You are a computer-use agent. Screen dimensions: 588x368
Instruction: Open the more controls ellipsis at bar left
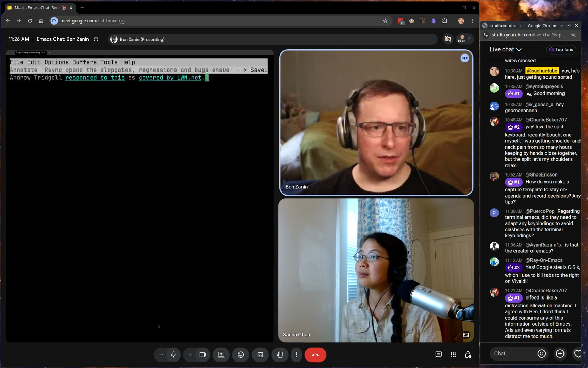[x=161, y=355]
